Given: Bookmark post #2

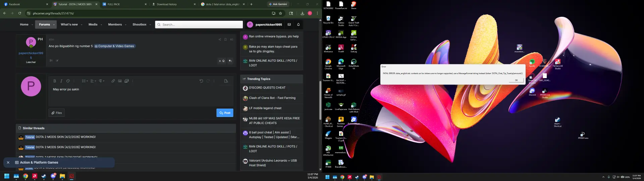Looking at the screenshot, I should [225, 40].
